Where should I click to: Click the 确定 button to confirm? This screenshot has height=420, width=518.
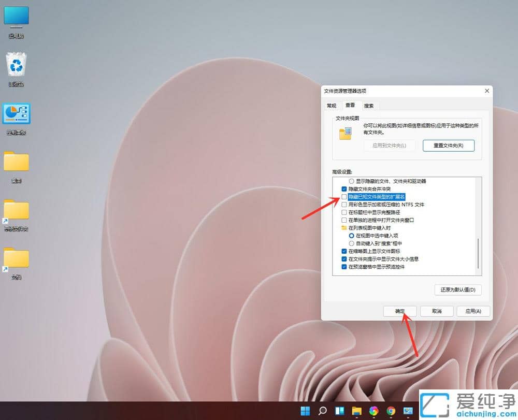400,311
